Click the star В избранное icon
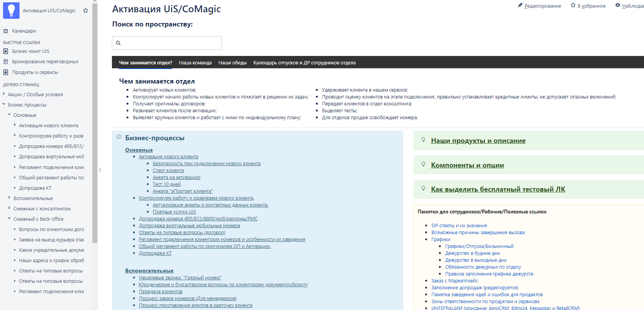Image resolution: width=644 pixels, height=310 pixels. click(x=573, y=5)
